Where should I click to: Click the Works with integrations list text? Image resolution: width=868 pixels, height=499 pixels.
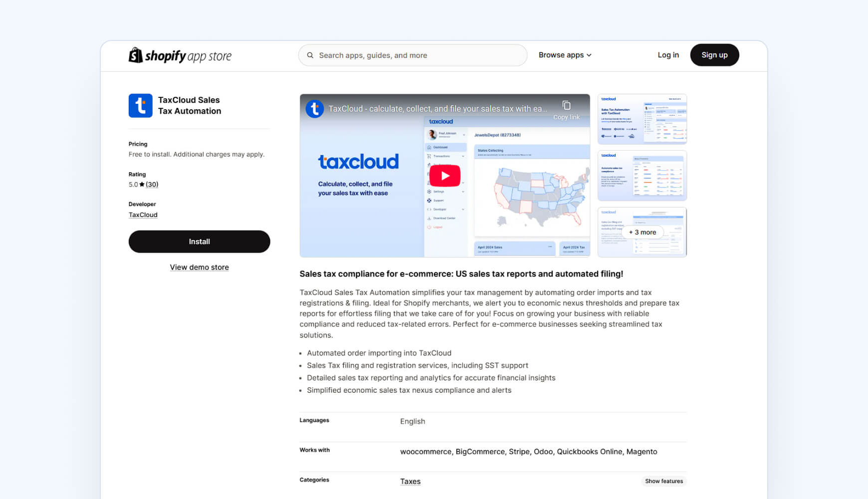[529, 452]
